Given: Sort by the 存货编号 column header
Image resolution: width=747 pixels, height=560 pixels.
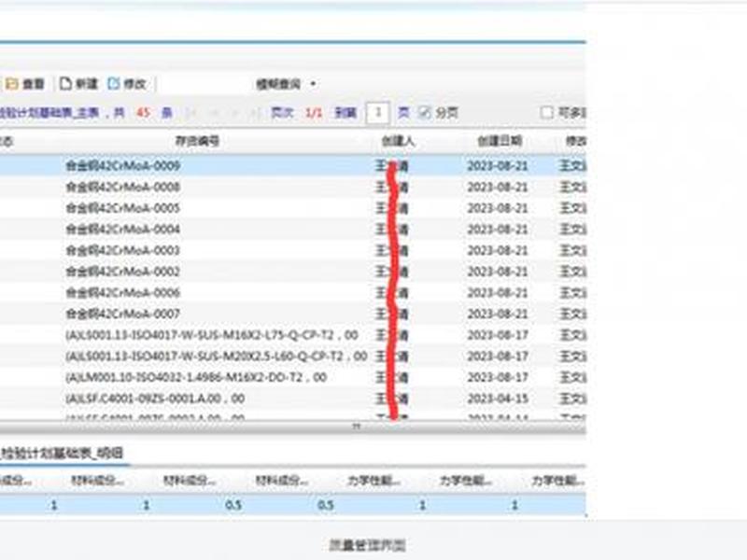Looking at the screenshot, I should click(x=197, y=141).
